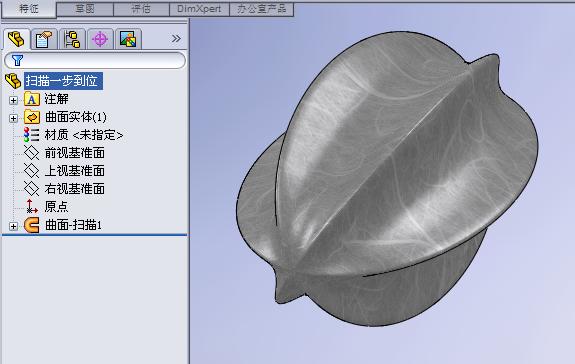Click the blue rollback bar below 曲面-扫描1
The height and width of the screenshot is (364, 575).
[95, 235]
